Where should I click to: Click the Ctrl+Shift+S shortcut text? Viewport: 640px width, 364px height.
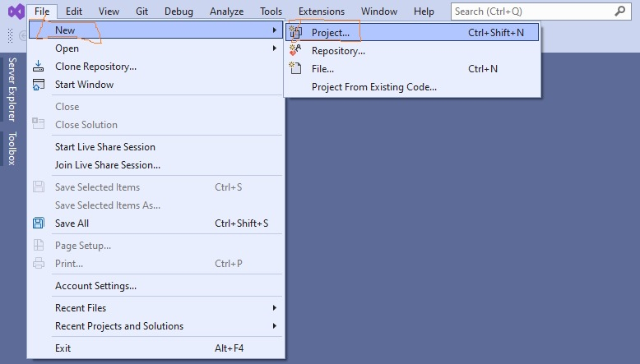242,223
